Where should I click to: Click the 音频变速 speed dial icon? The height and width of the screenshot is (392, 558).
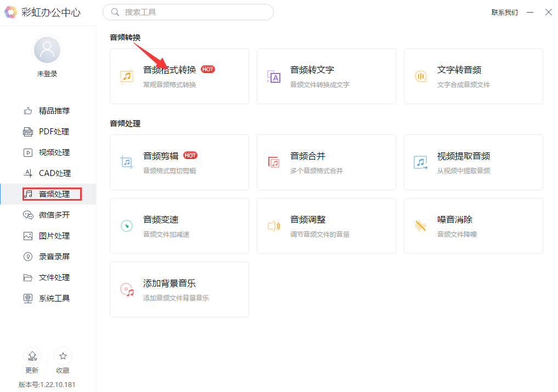[x=127, y=226]
